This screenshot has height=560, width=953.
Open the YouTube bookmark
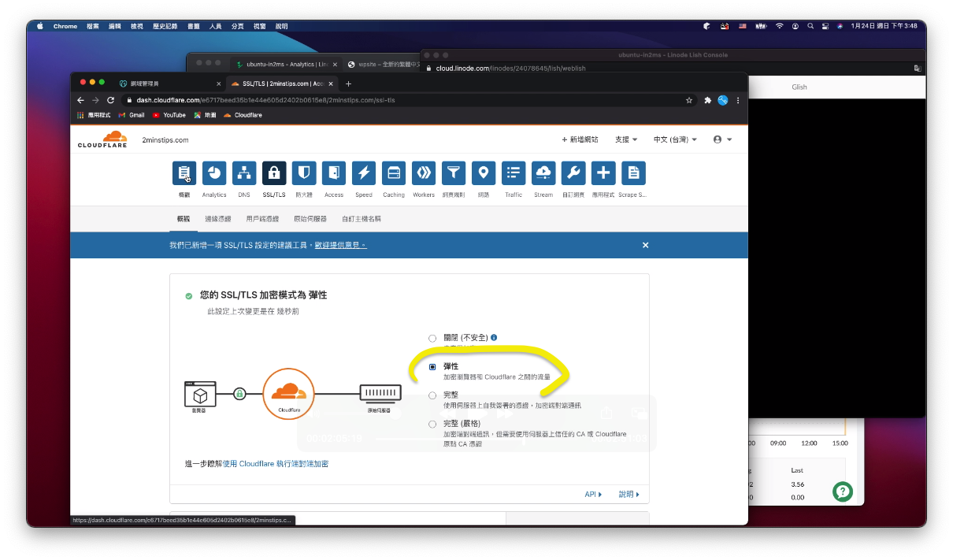pos(169,115)
